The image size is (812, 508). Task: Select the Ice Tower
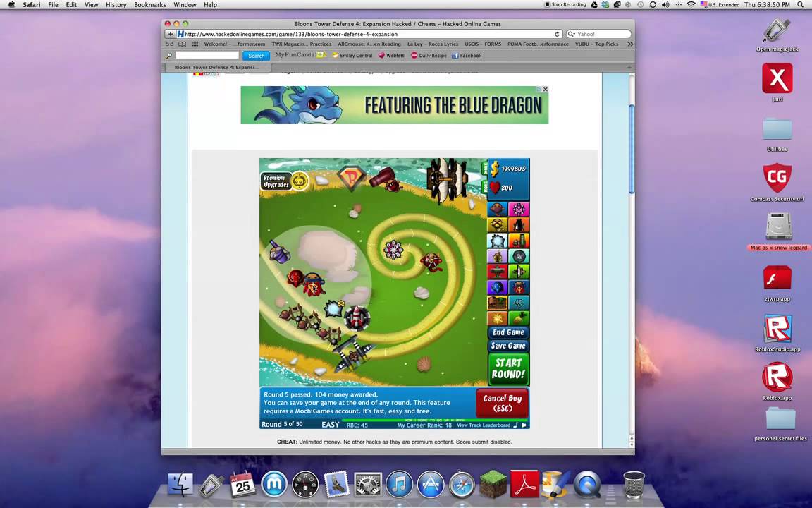498,241
